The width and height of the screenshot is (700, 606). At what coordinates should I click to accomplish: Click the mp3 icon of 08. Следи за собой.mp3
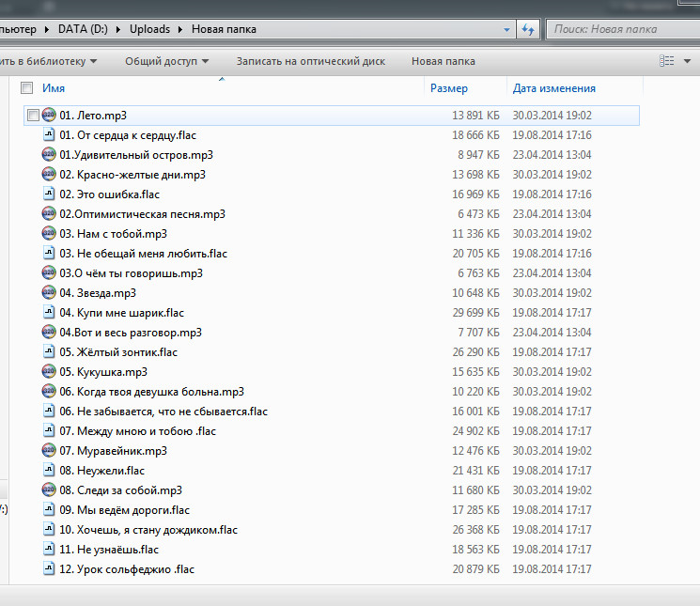coord(49,490)
